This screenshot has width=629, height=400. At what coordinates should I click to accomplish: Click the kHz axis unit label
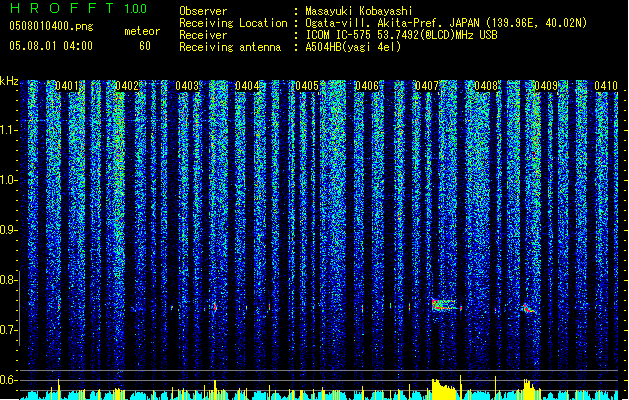(x=9, y=81)
